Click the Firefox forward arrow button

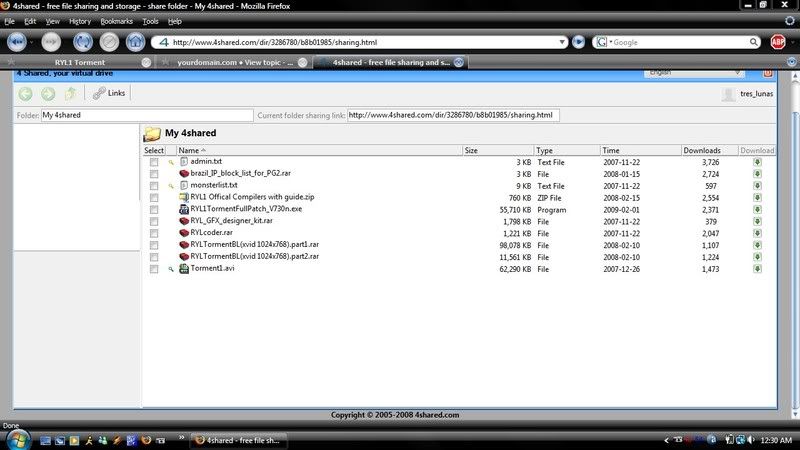(51, 42)
